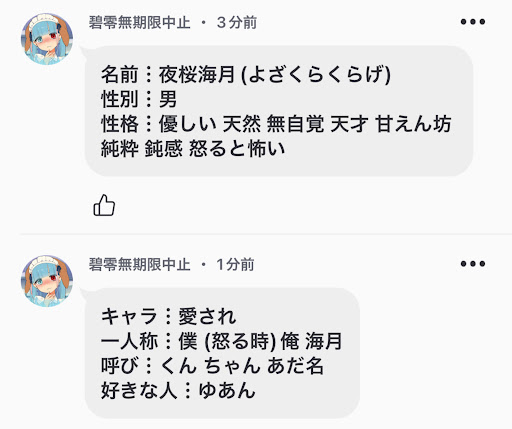Open the avatar beside the 1分前 comment

pyautogui.click(x=47, y=281)
